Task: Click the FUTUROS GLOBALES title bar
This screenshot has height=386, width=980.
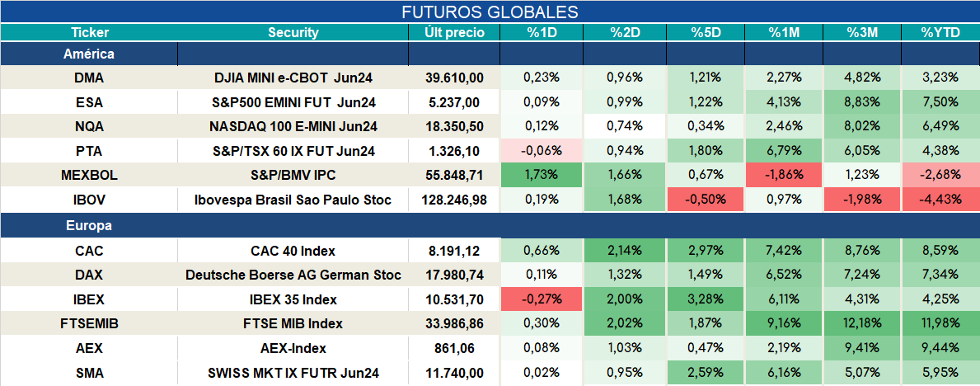Action: [x=490, y=12]
